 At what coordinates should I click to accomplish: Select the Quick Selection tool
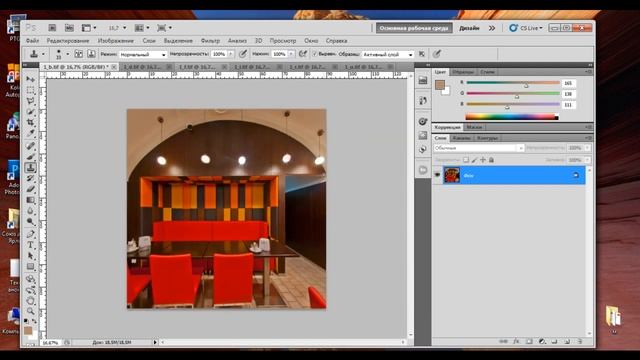point(31,111)
